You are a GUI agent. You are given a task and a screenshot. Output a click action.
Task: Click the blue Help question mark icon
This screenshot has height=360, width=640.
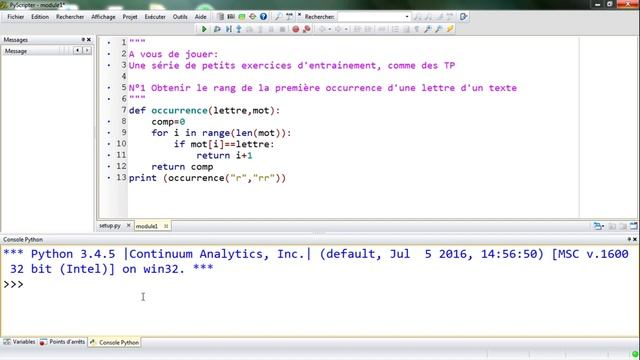click(x=263, y=17)
